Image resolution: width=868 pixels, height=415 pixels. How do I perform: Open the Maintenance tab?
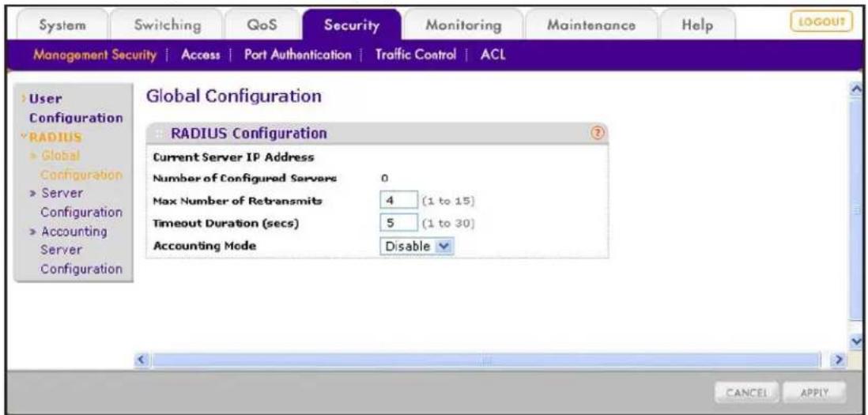[x=591, y=25]
